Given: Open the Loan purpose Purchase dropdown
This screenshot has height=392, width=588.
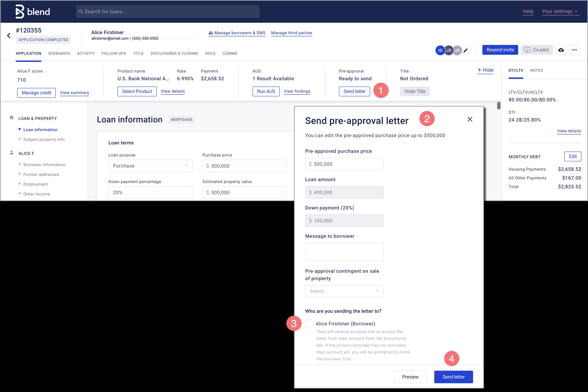Looking at the screenshot, I should tap(150, 166).
